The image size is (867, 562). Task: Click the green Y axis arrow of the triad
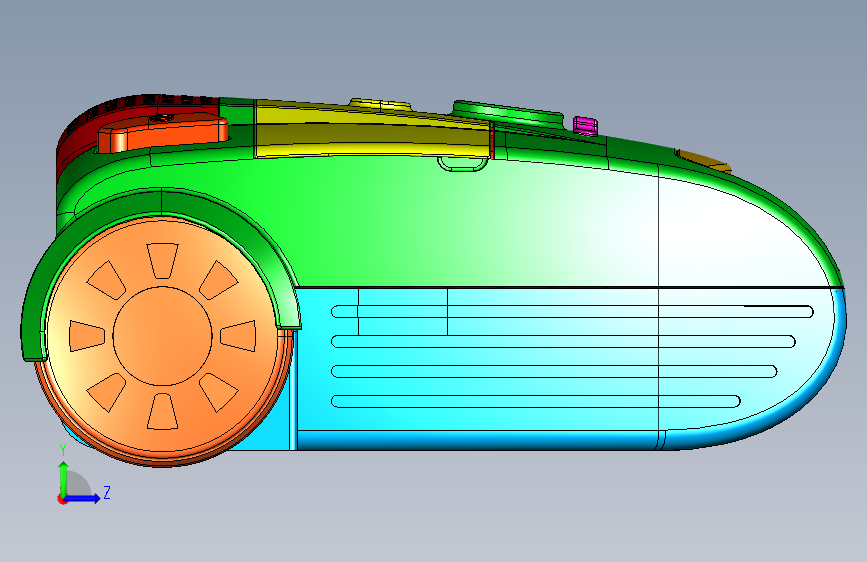[63, 478]
